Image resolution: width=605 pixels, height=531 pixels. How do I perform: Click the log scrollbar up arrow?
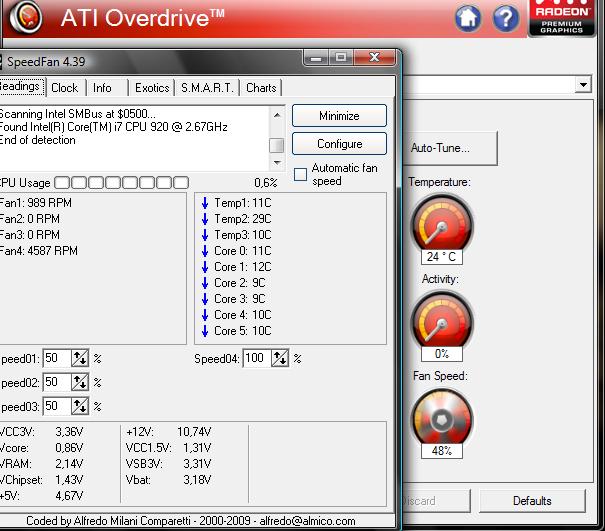coord(277,115)
